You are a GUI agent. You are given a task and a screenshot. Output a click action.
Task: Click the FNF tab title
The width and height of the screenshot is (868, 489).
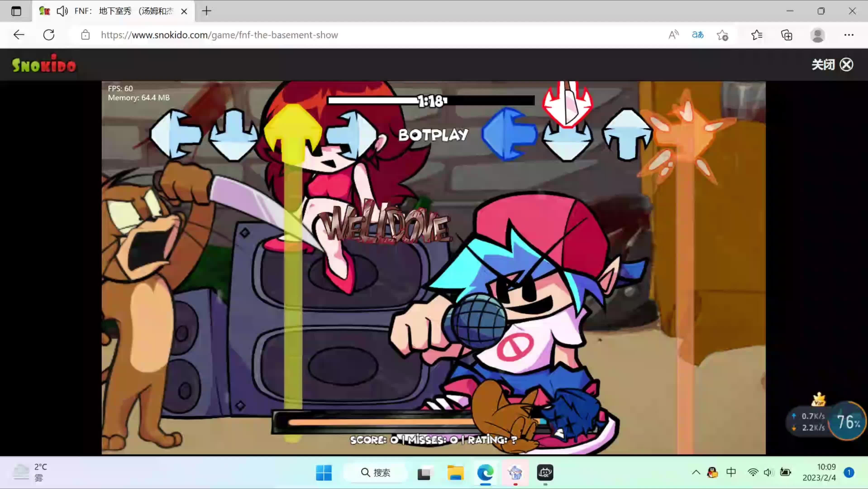click(x=124, y=11)
